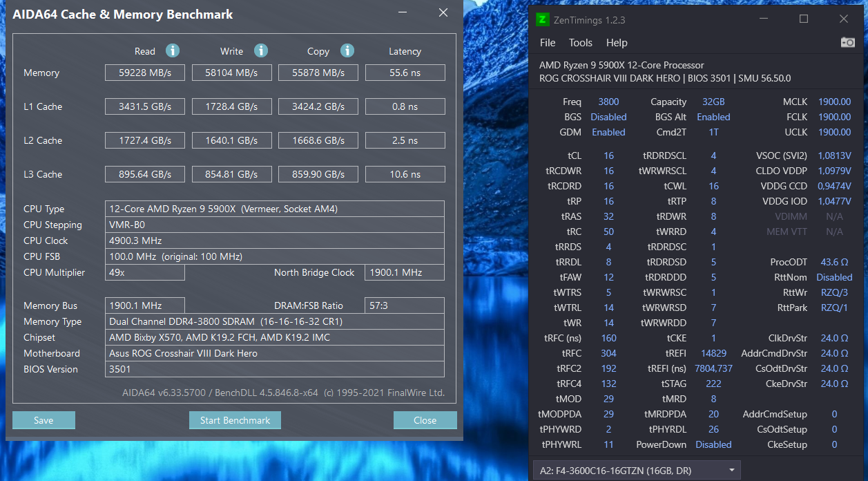Open the memory module dropdown showing F4-3600C16
This screenshot has height=481, width=868.
pyautogui.click(x=635, y=470)
